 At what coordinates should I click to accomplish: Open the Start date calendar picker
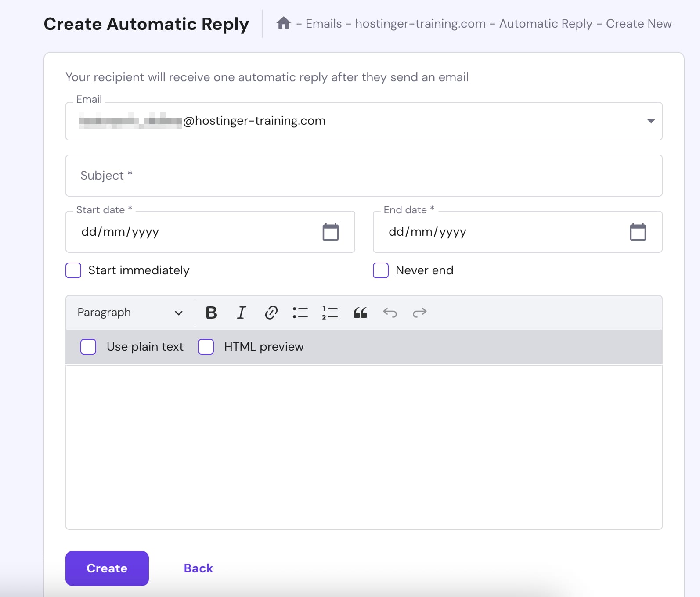(x=330, y=232)
